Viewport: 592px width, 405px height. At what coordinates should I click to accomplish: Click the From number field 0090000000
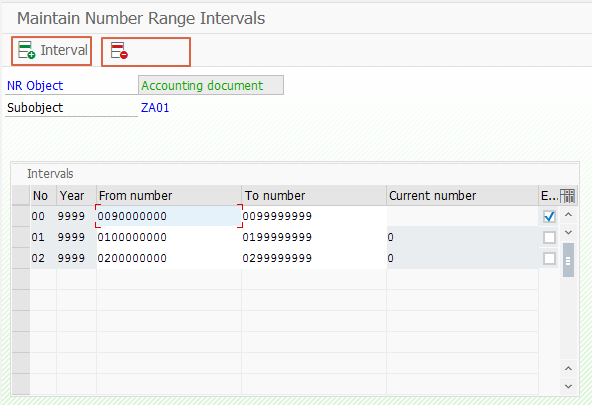(x=169, y=216)
